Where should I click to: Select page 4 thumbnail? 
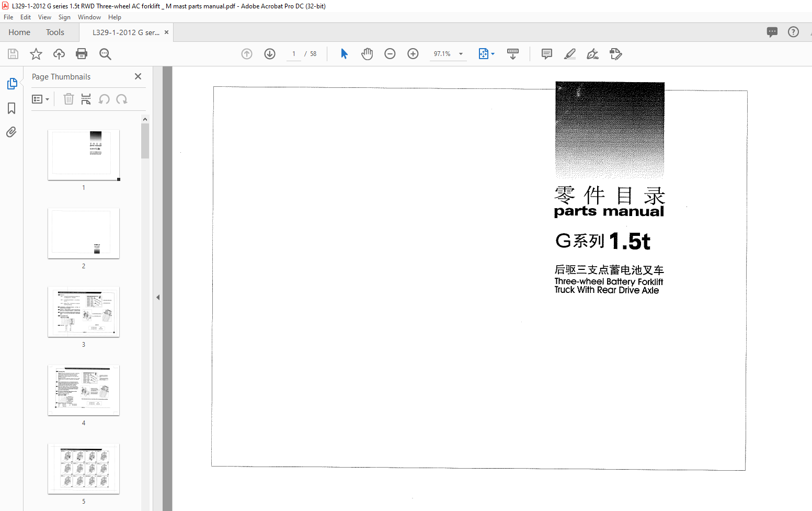[x=84, y=390]
